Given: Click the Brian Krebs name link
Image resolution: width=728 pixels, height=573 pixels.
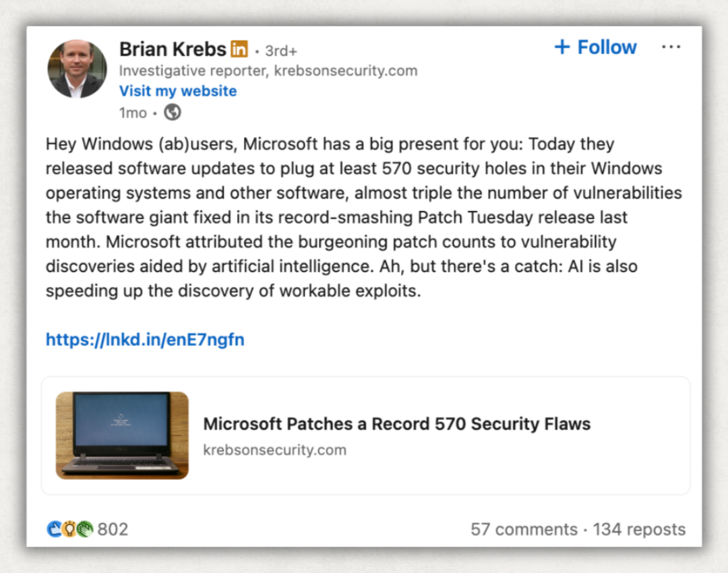Looking at the screenshot, I should [173, 49].
